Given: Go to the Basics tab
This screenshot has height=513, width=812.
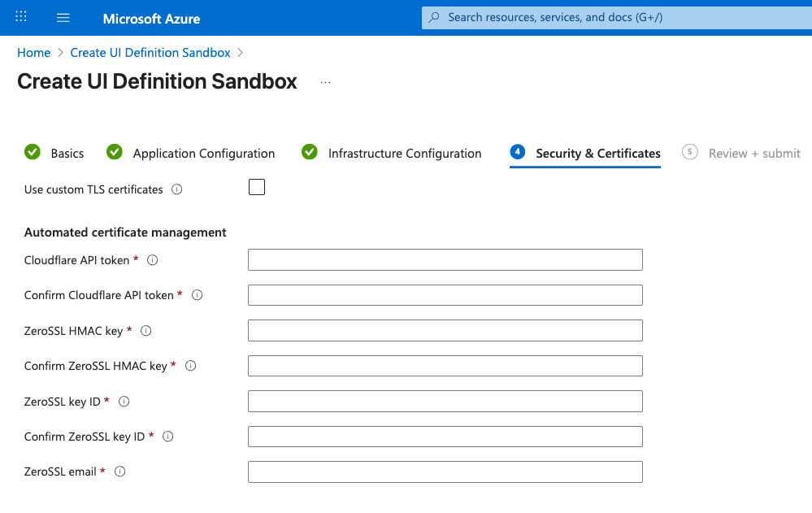Looking at the screenshot, I should [54, 153].
